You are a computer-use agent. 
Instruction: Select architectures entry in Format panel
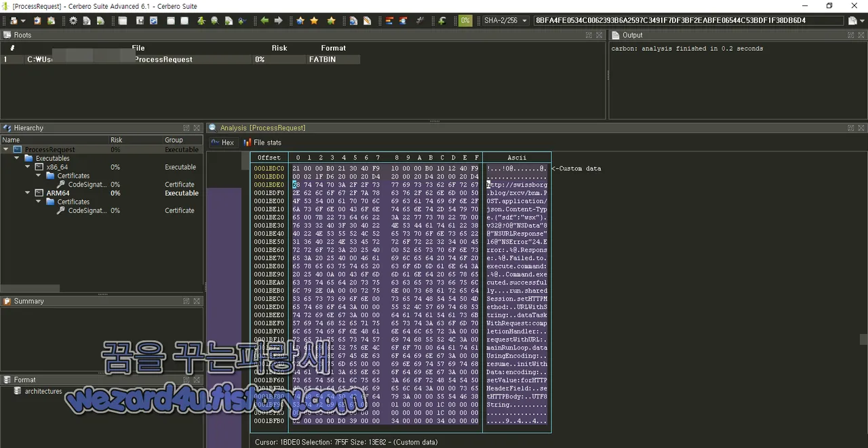43,391
